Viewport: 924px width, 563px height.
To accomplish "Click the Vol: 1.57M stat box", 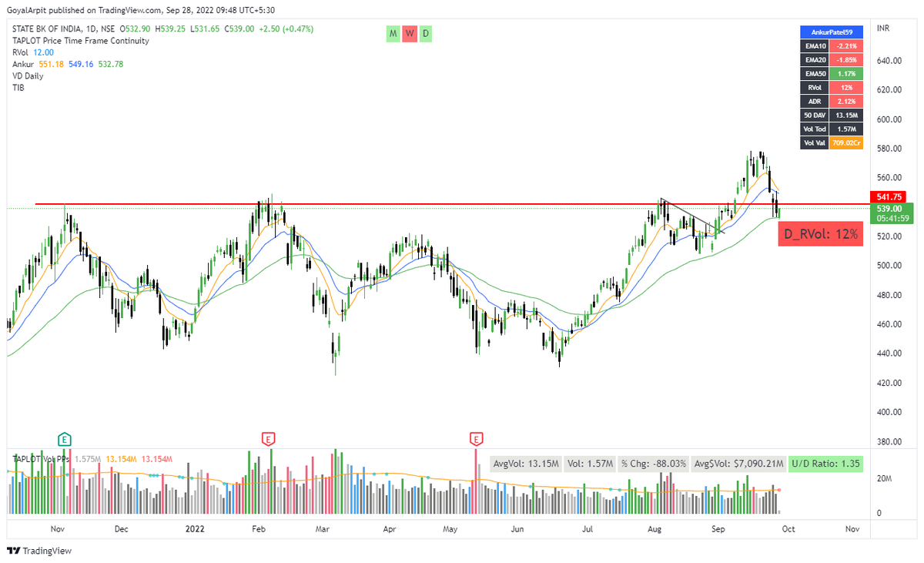I will (590, 464).
